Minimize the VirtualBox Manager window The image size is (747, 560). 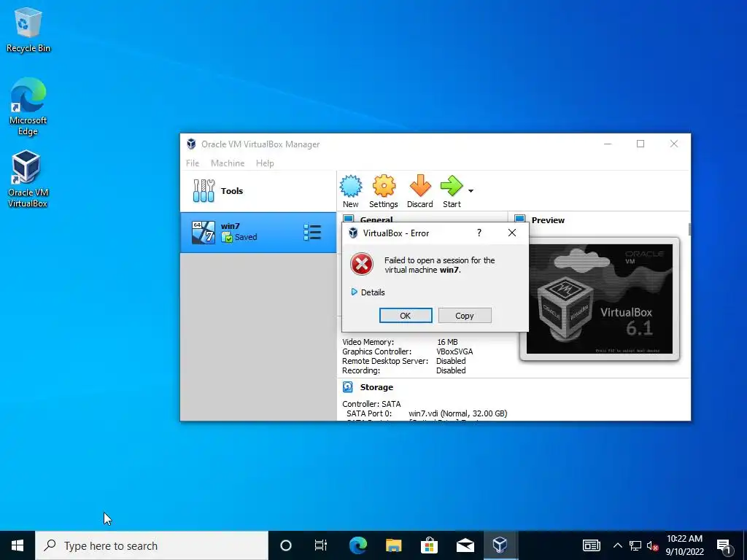(608, 144)
